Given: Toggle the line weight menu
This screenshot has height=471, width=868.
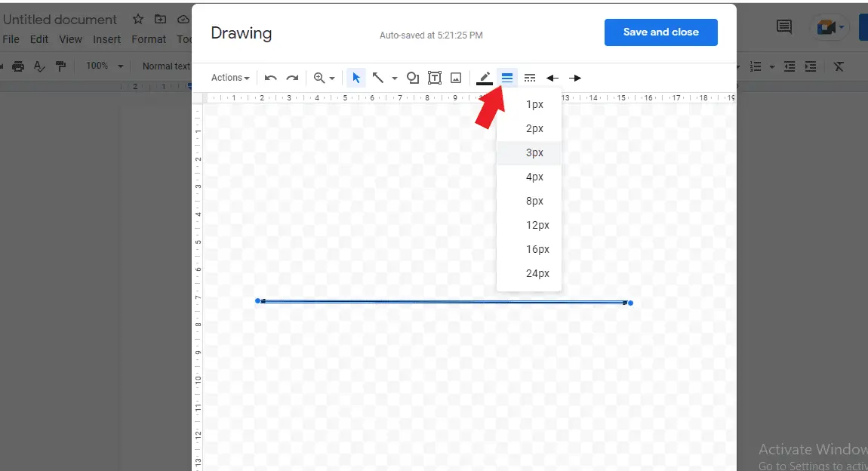Looking at the screenshot, I should pos(506,77).
